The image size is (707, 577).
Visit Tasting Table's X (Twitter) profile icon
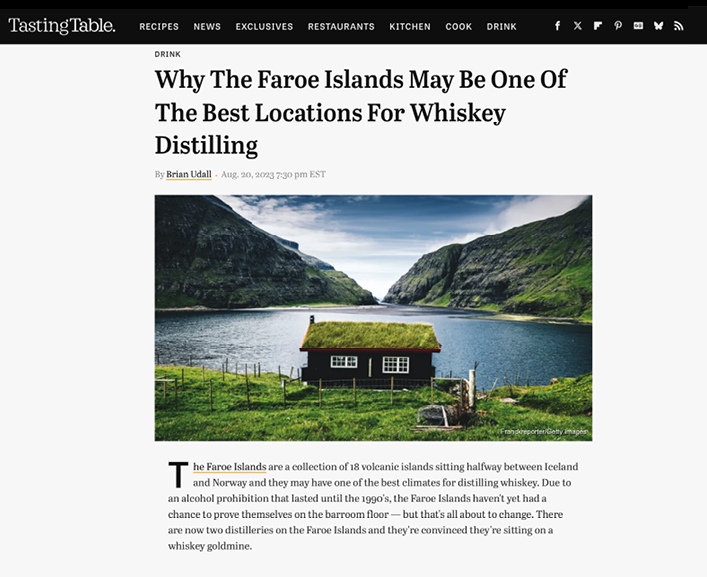pos(578,26)
